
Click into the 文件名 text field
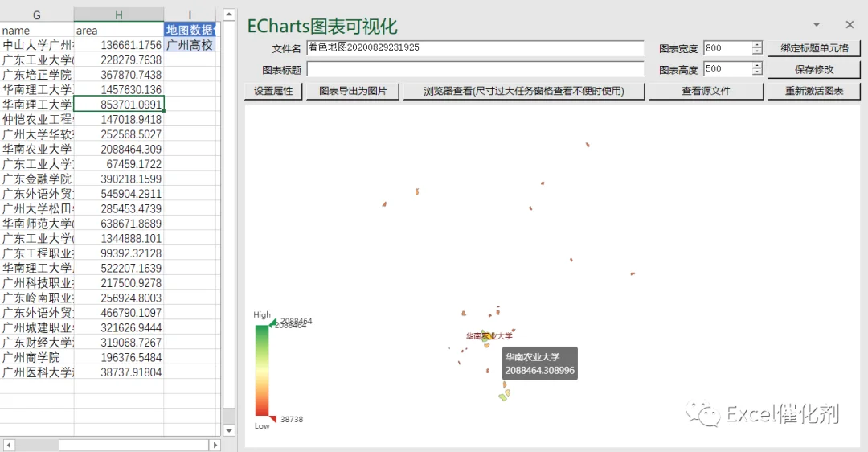pyautogui.click(x=476, y=48)
